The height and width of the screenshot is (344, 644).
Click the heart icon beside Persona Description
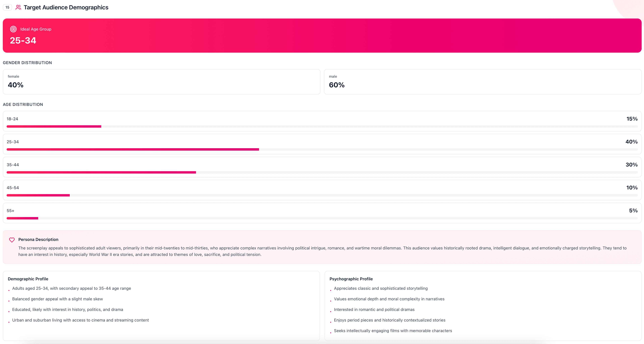tap(12, 240)
